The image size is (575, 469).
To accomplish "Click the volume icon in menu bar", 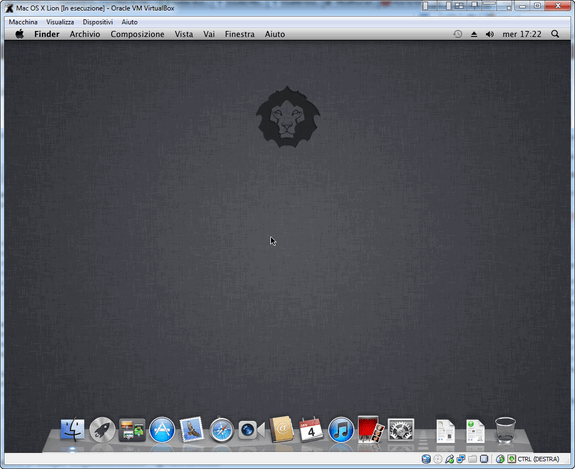I will [490, 34].
